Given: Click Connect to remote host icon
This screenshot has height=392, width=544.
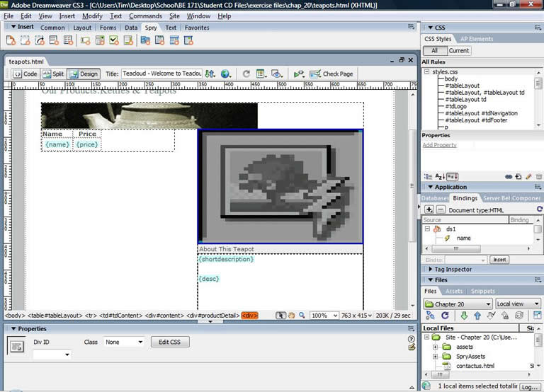Looking at the screenshot, I should coord(430,316).
